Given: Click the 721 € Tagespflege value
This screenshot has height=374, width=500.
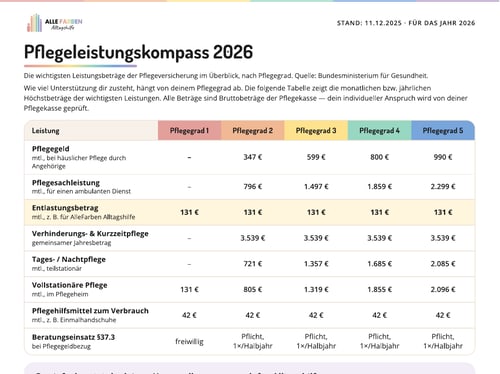Looking at the screenshot, I should pyautogui.click(x=253, y=264).
